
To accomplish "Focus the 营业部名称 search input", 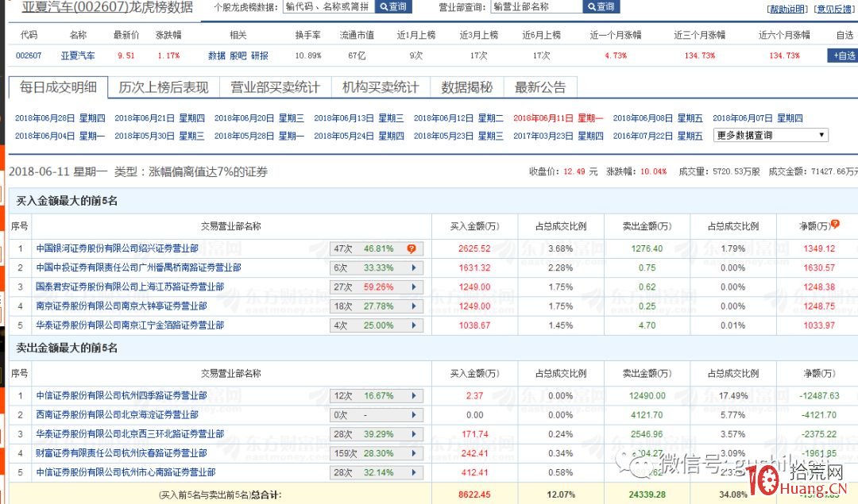I will pyautogui.click(x=537, y=6).
